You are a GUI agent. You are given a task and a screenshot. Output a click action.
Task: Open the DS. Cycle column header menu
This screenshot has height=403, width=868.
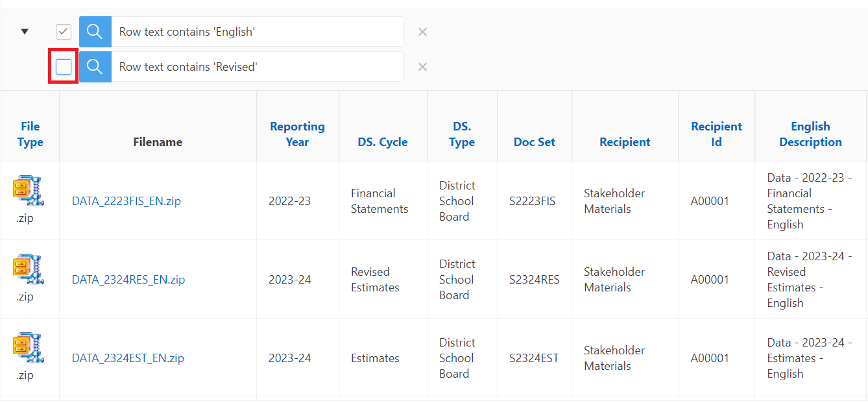pos(383,142)
